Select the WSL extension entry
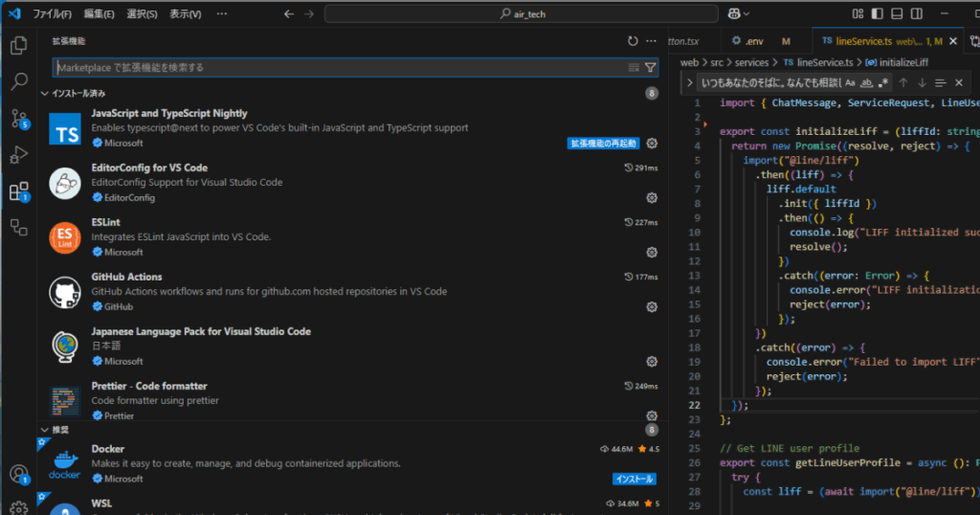Image resolution: width=980 pixels, height=515 pixels. point(353,504)
